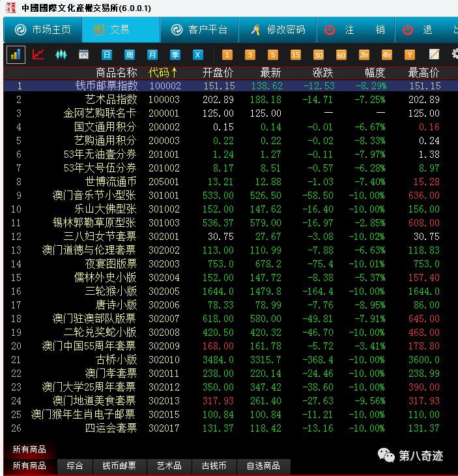458x476 pixels.
Task: Click the blue X period icon
Action: [198, 55]
